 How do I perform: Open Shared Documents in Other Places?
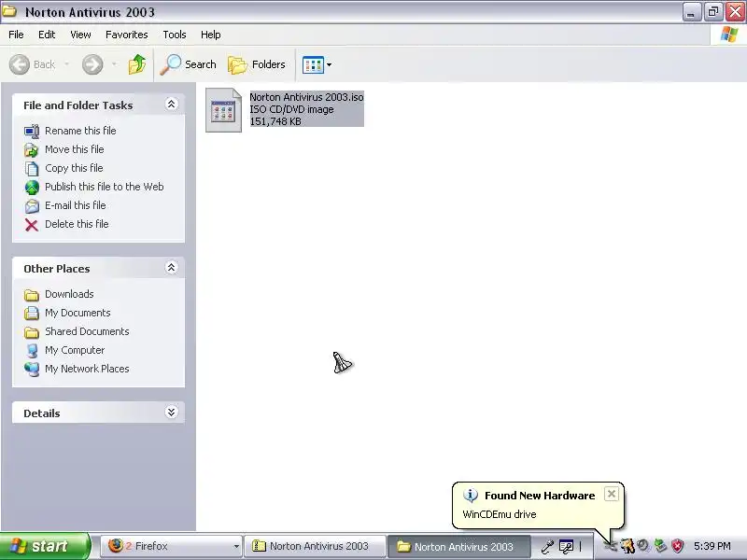[87, 331]
